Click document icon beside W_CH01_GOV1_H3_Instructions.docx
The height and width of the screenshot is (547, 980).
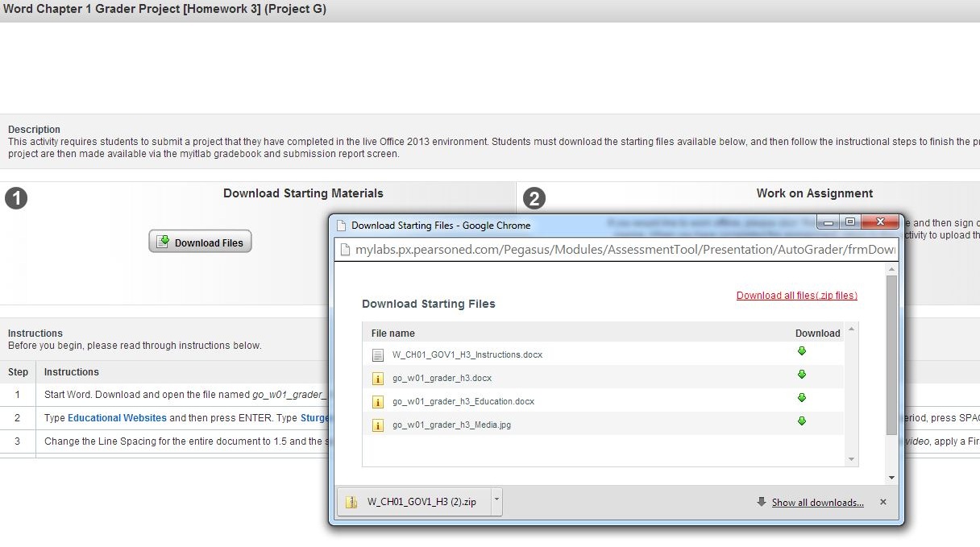coord(377,355)
